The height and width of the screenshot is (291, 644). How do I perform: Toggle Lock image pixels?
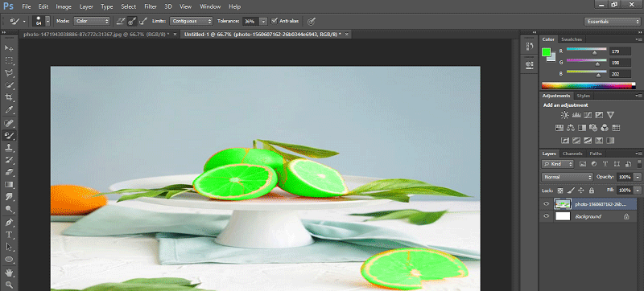point(571,191)
